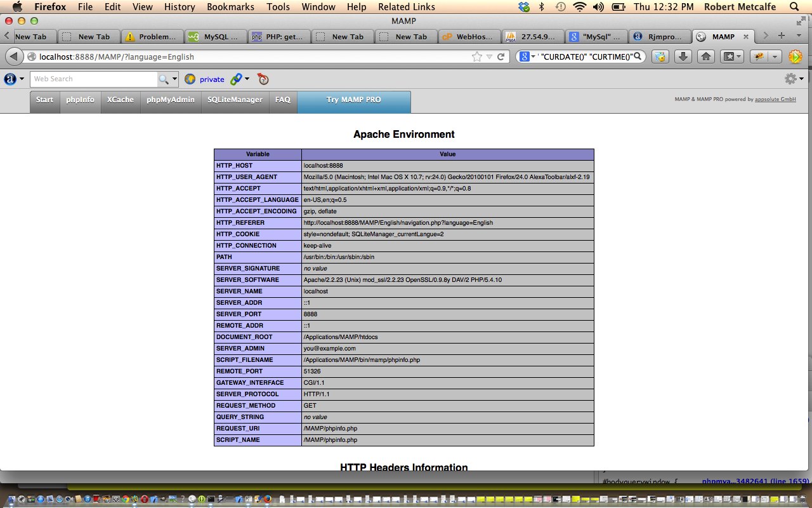Expand the Web Search options dropdown
Image resolution: width=812 pixels, height=508 pixels.
click(x=175, y=79)
